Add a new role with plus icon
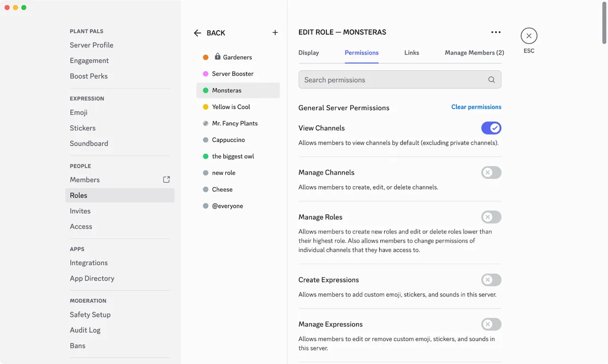This screenshot has height=364, width=608. pyautogui.click(x=275, y=32)
